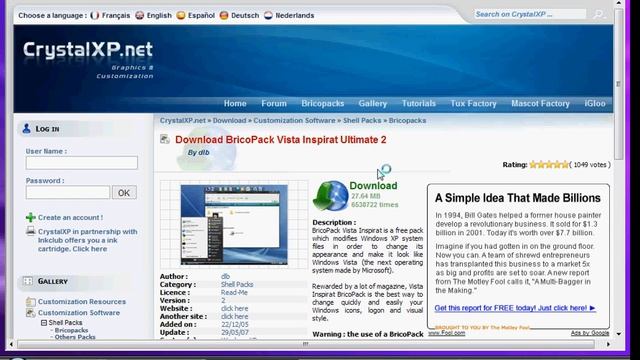Viewport: 640px width, 360px height.
Task: Select Others Packs in the sidebar tree
Action: click(75, 337)
